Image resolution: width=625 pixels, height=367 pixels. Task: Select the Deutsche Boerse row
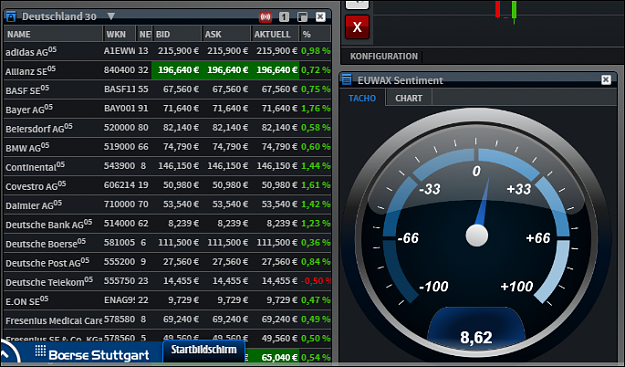click(167, 242)
